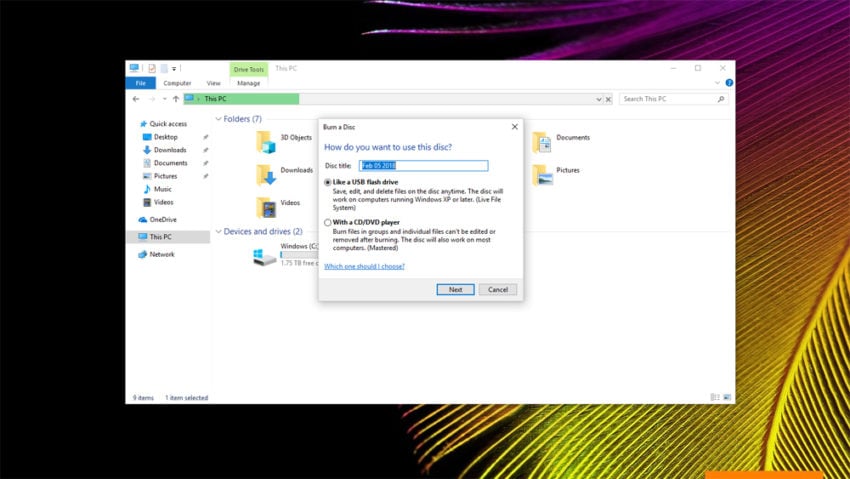The height and width of the screenshot is (479, 850).
Task: Select the Documents folder in Folders group
Action: [561, 143]
